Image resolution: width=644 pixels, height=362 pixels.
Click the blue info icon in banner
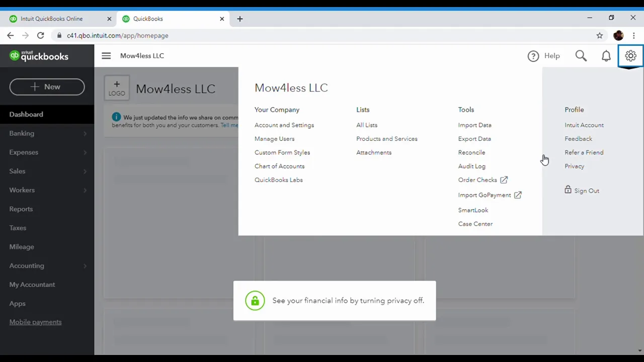pos(116,117)
